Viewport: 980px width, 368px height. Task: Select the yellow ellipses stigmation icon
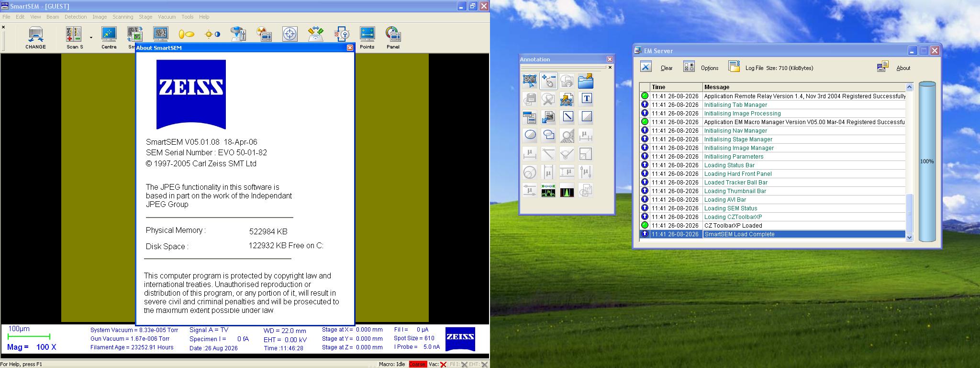[186, 34]
